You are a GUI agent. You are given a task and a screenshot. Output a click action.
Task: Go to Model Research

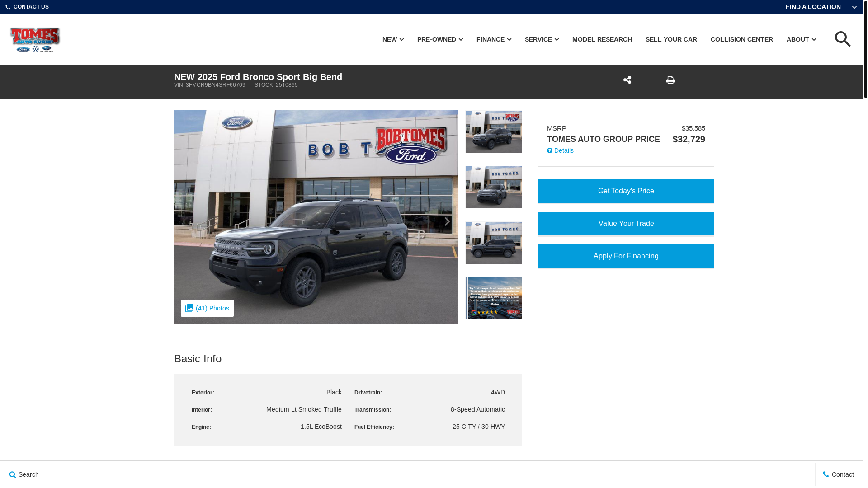pyautogui.click(x=602, y=39)
